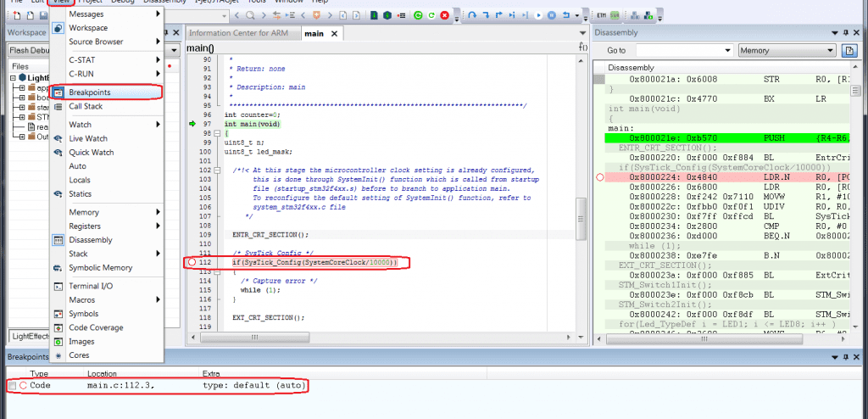
Task: Collapse the main function fold marker
Action: [216, 133]
